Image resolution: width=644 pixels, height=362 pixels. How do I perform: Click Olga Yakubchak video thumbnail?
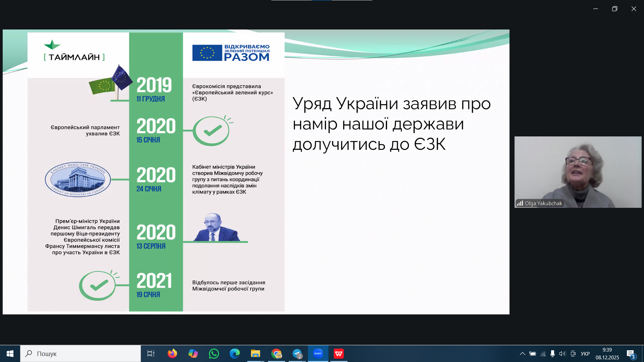578,172
